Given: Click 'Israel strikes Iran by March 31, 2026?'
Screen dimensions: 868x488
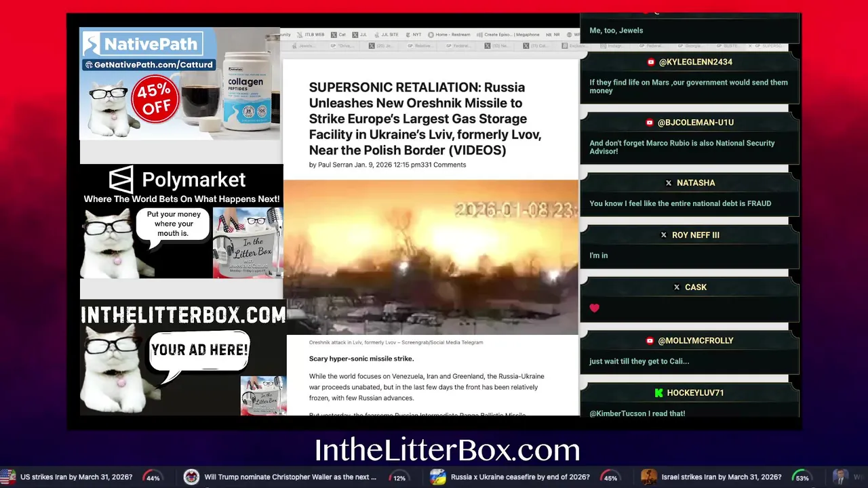Looking at the screenshot, I should point(722,477).
